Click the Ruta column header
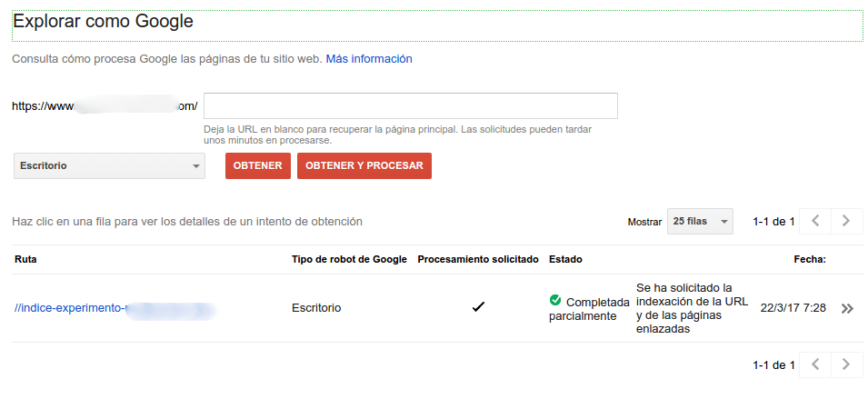 click(x=25, y=260)
